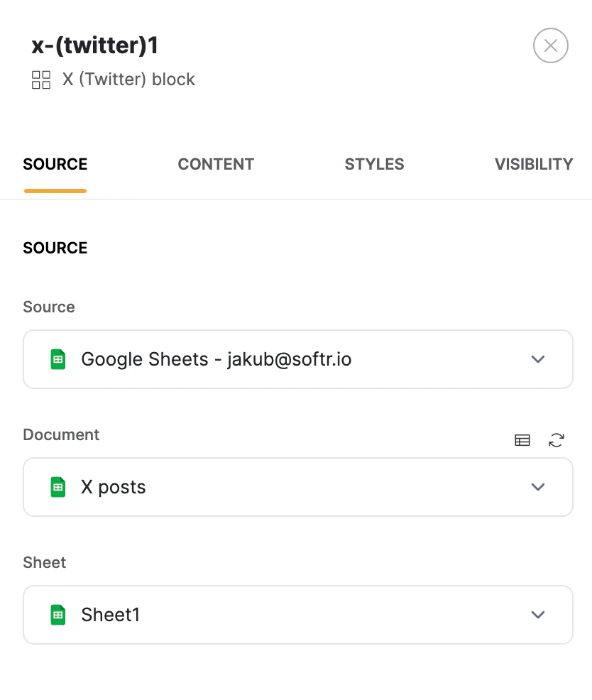Refresh the document list with the sync icon
Screen dimensions: 592x700
click(x=557, y=440)
